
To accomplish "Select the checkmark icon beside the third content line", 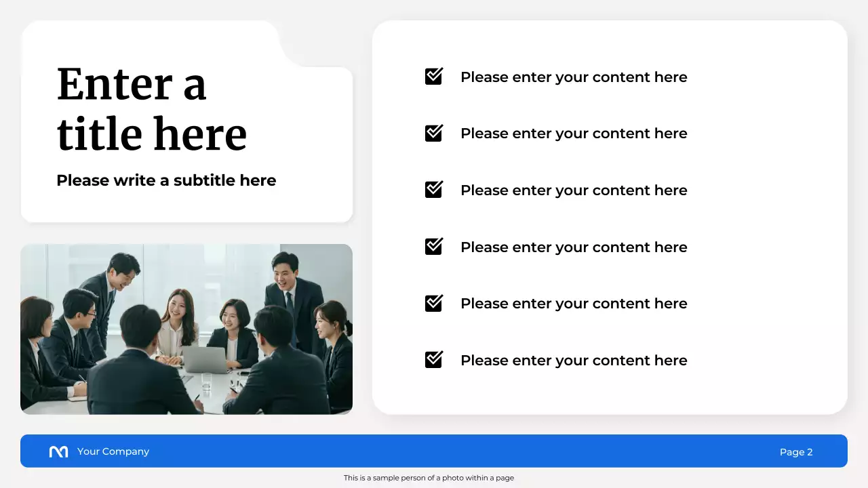I will (x=433, y=190).
